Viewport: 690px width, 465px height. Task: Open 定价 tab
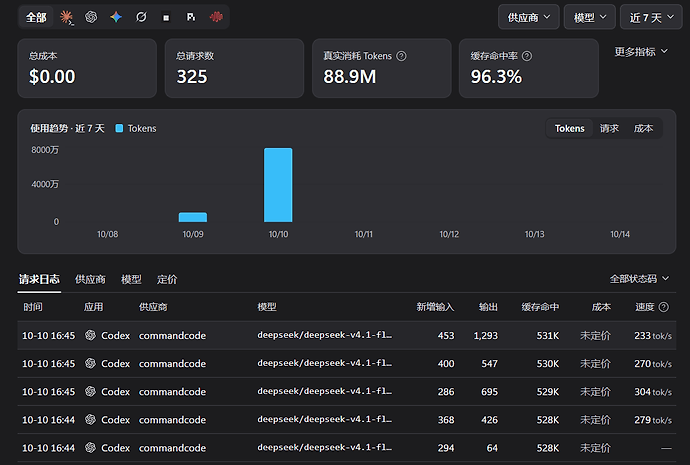point(167,279)
